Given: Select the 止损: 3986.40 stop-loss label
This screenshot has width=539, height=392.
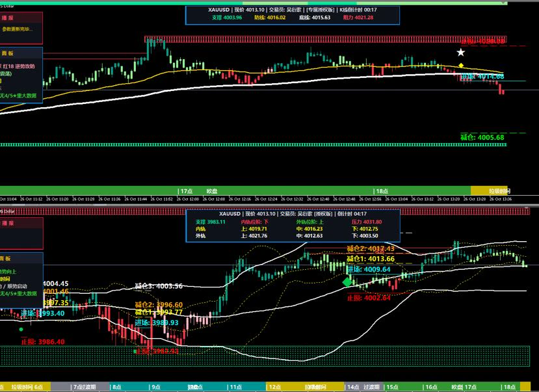Looking at the screenshot, I should point(43,342).
